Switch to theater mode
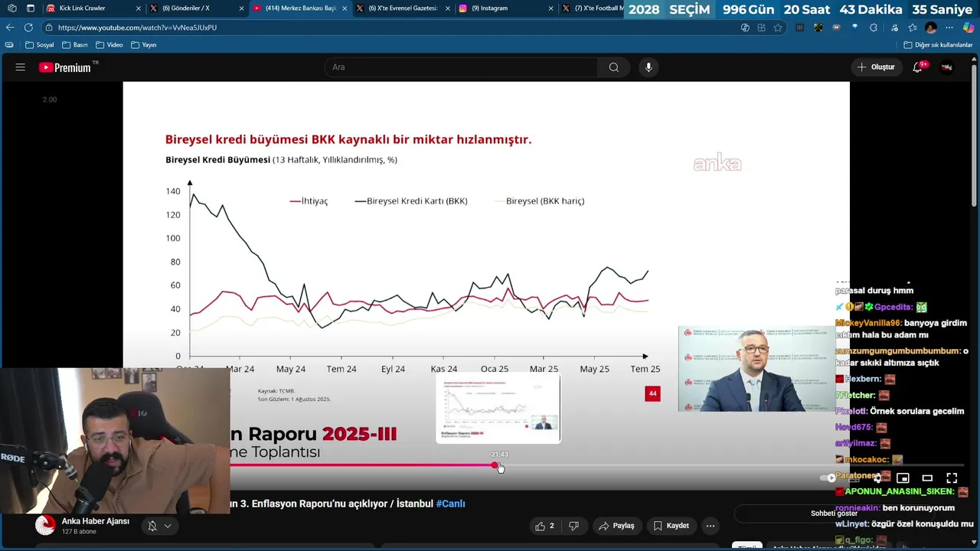 click(927, 478)
